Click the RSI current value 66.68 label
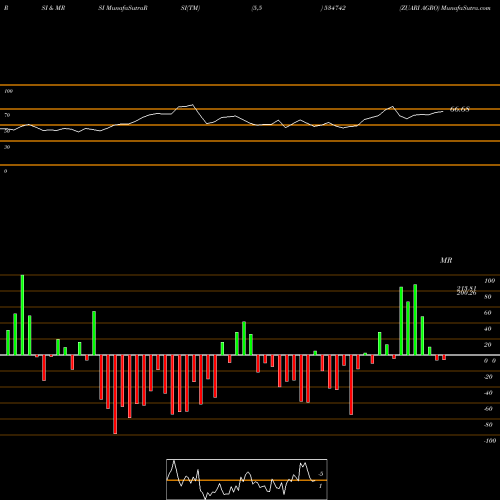The image size is (500, 500). pos(460,109)
